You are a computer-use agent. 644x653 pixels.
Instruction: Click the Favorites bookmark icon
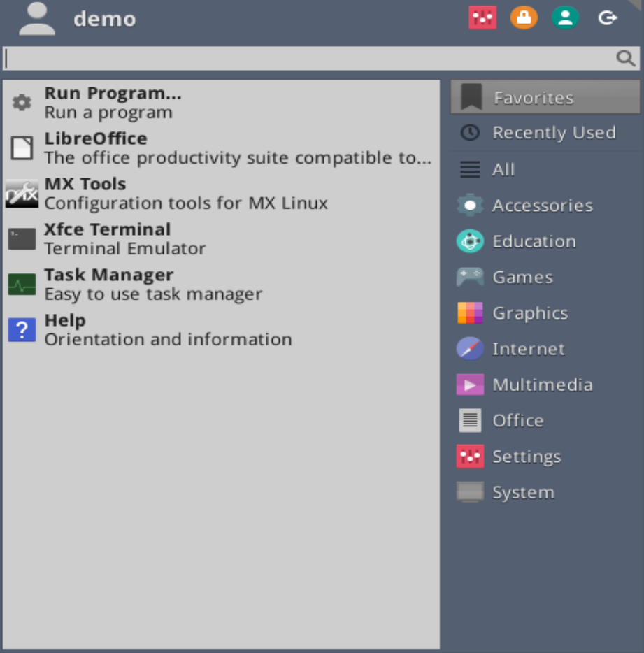pos(471,97)
